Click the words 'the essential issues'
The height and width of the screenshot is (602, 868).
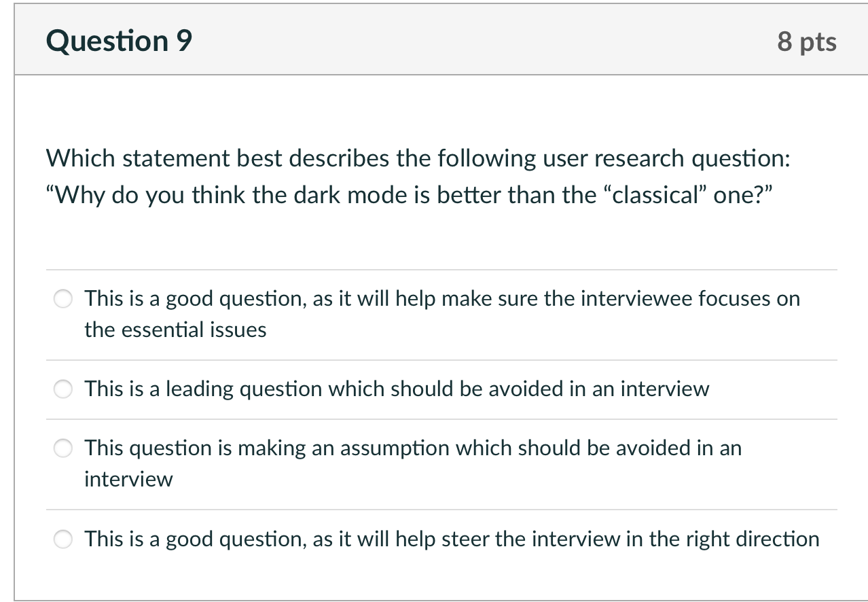point(175,330)
